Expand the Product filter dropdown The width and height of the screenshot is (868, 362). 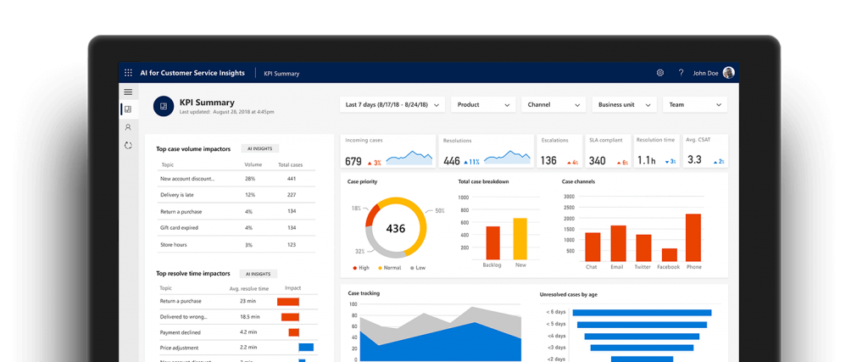coord(483,104)
